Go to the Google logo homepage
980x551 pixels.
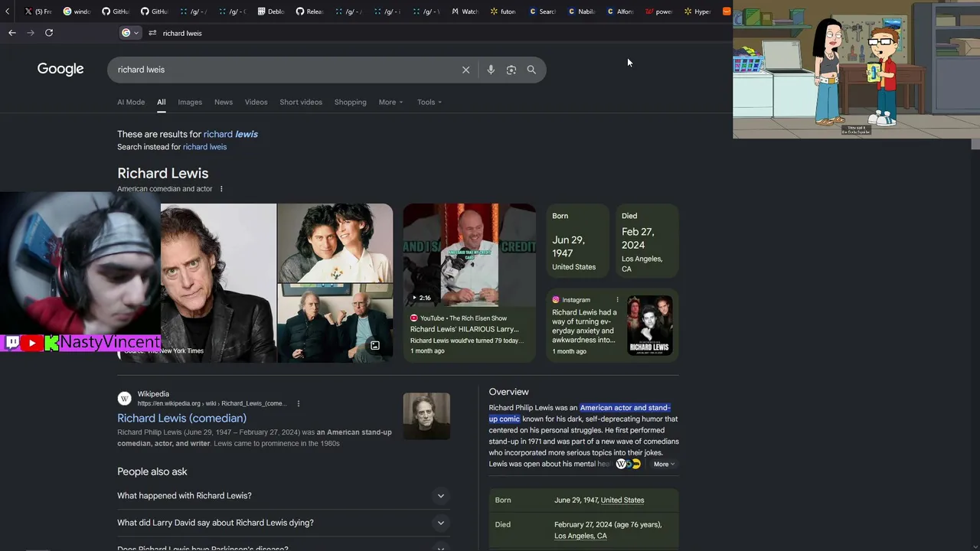tap(60, 69)
